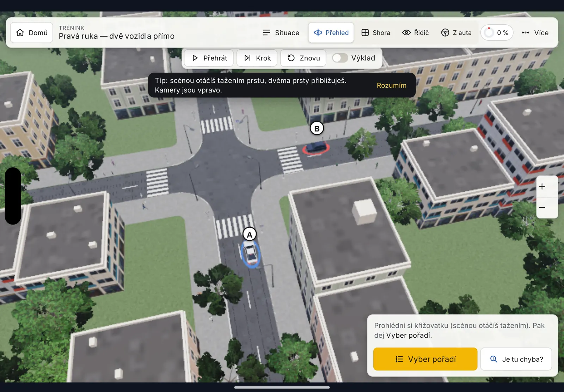This screenshot has width=564, height=392.
Task: Restart the scene with Znovu
Action: tap(303, 58)
